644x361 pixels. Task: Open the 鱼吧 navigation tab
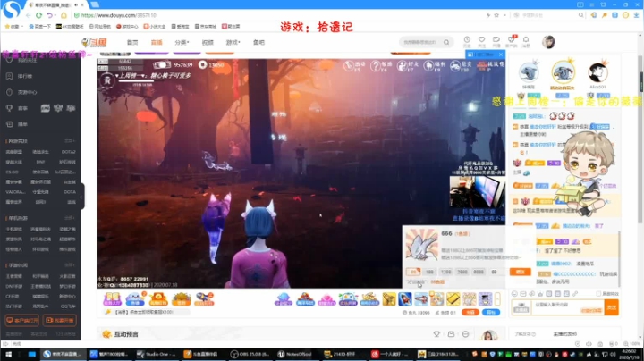pyautogui.click(x=258, y=42)
